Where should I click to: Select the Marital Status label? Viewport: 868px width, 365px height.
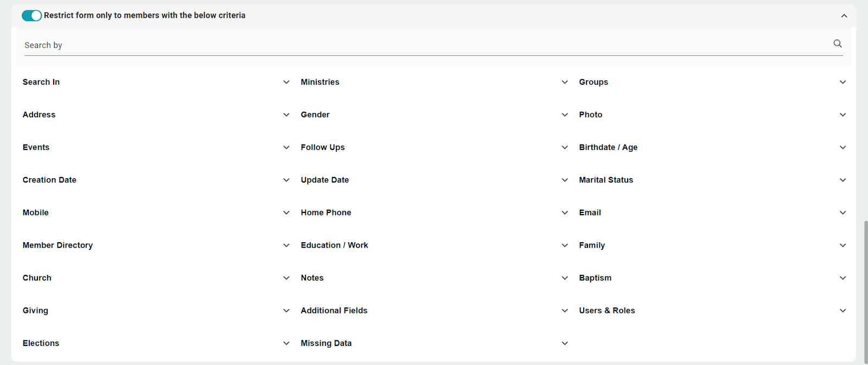(605, 180)
